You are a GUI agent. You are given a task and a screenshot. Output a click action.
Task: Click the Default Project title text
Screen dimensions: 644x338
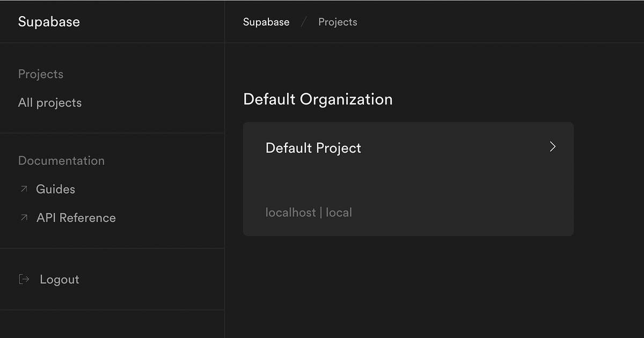tap(313, 148)
